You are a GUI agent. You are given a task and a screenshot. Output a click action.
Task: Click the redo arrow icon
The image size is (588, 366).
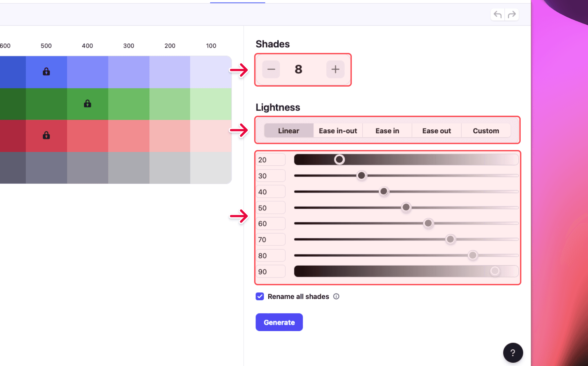512,15
